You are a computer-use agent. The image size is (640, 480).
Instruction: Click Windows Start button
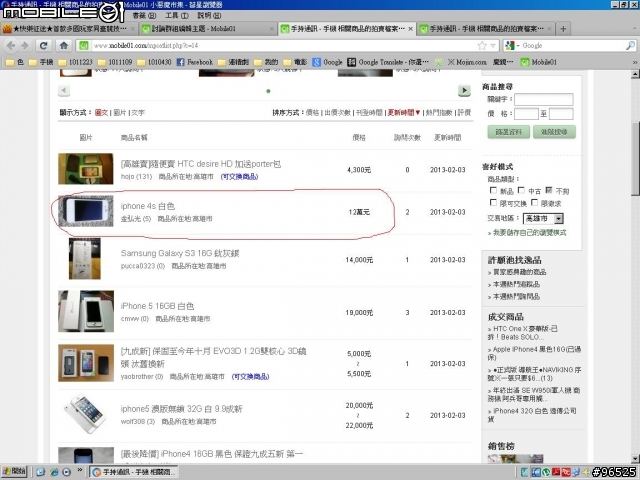point(14,472)
